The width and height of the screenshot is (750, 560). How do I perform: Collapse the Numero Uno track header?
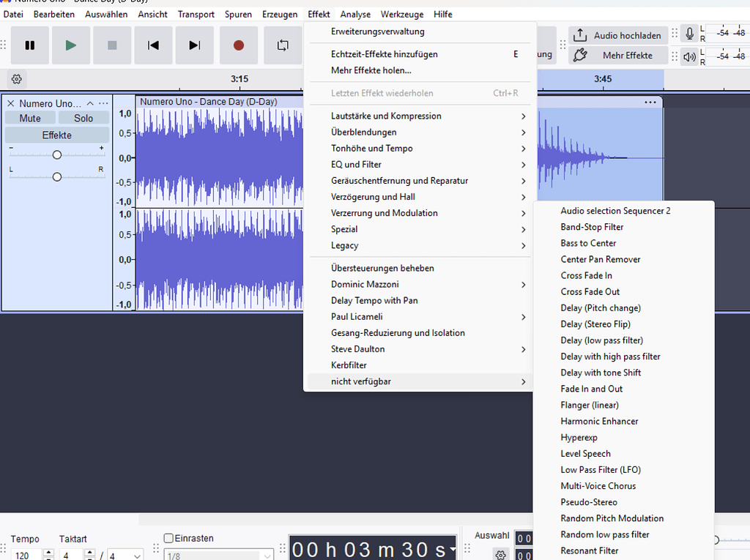coord(90,102)
